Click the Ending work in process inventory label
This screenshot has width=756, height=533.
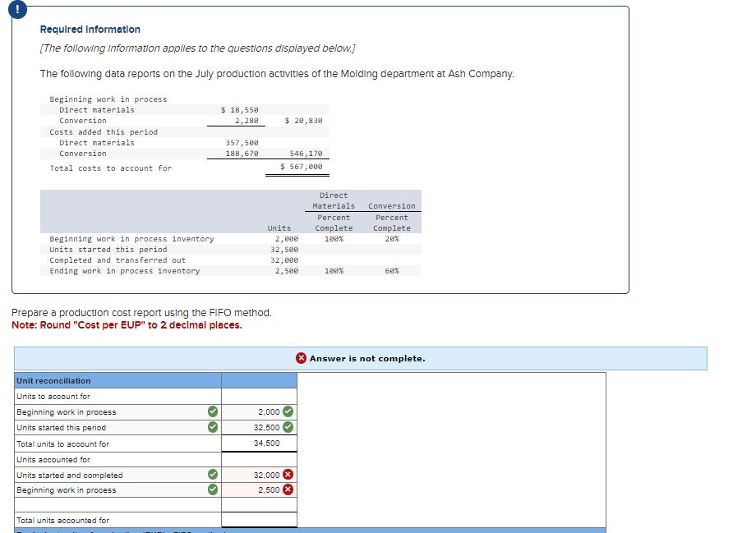(x=124, y=271)
